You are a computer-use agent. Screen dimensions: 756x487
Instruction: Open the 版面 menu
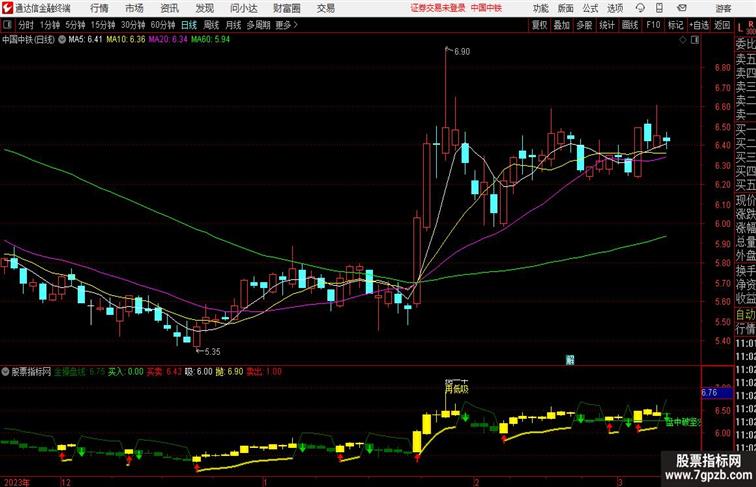coord(566,8)
